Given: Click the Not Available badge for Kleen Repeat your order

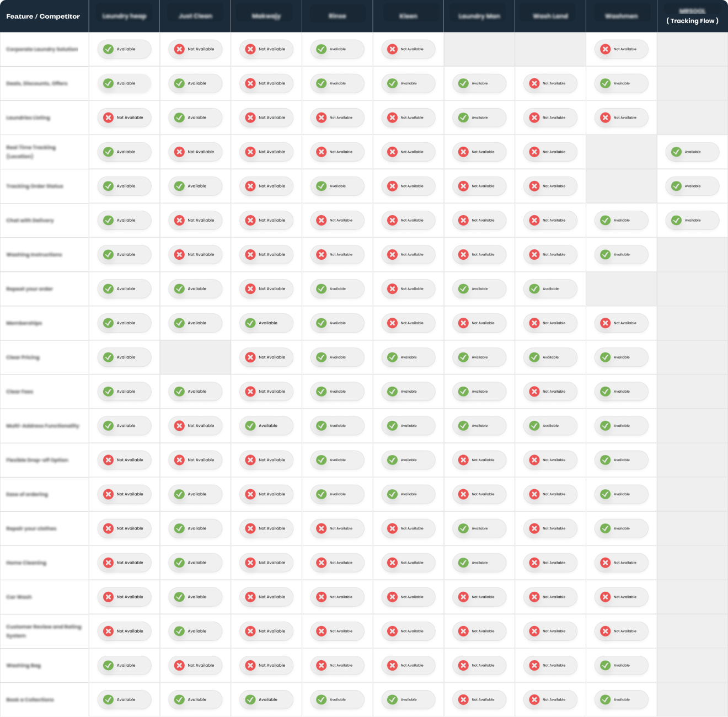Looking at the screenshot, I should (x=408, y=288).
